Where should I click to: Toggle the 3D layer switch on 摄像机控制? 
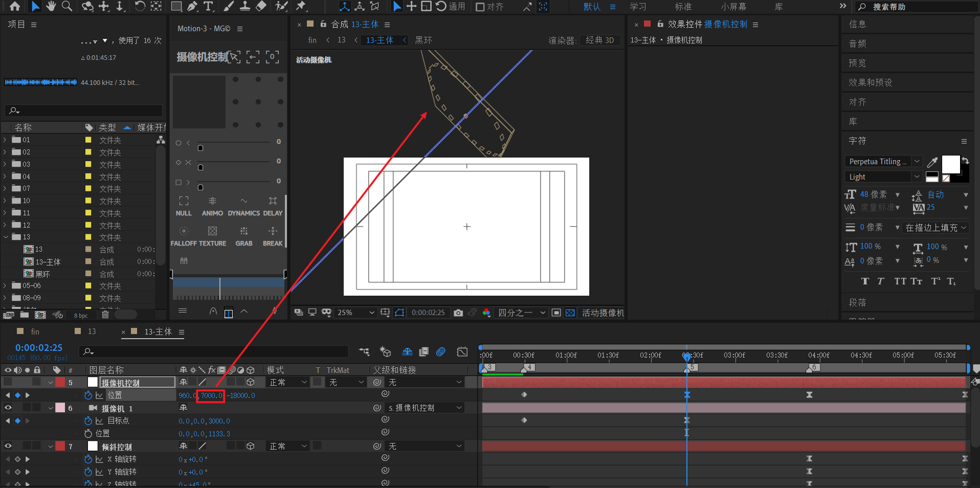coord(251,382)
